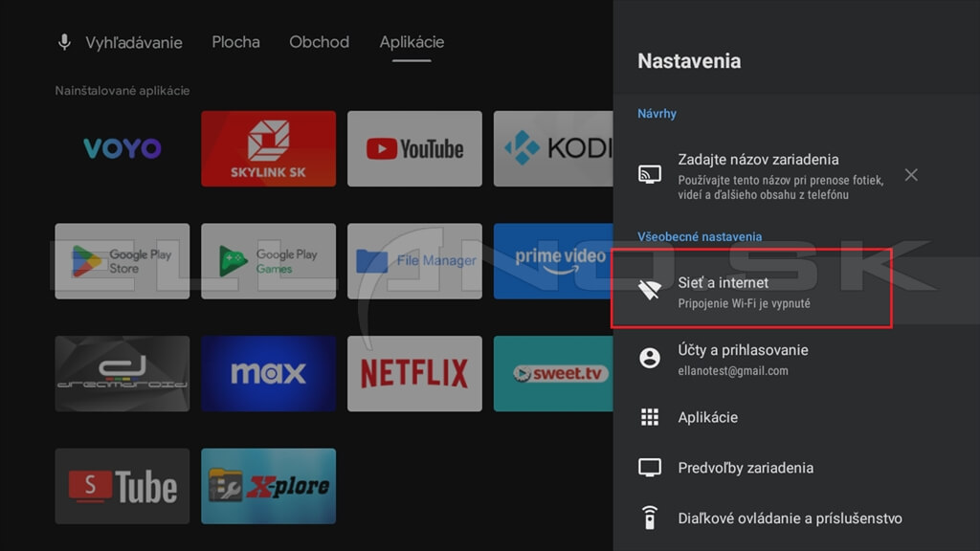Open the YouTube app tile

414,148
